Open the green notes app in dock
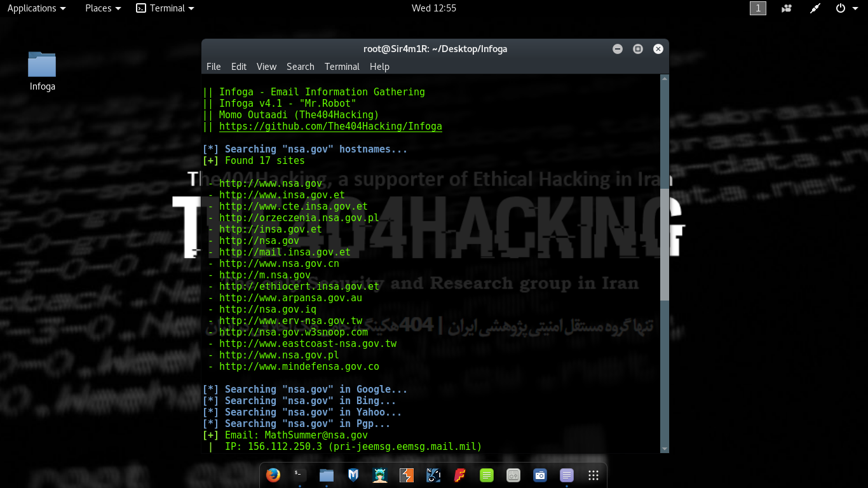This screenshot has width=868, height=488. pyautogui.click(x=487, y=475)
